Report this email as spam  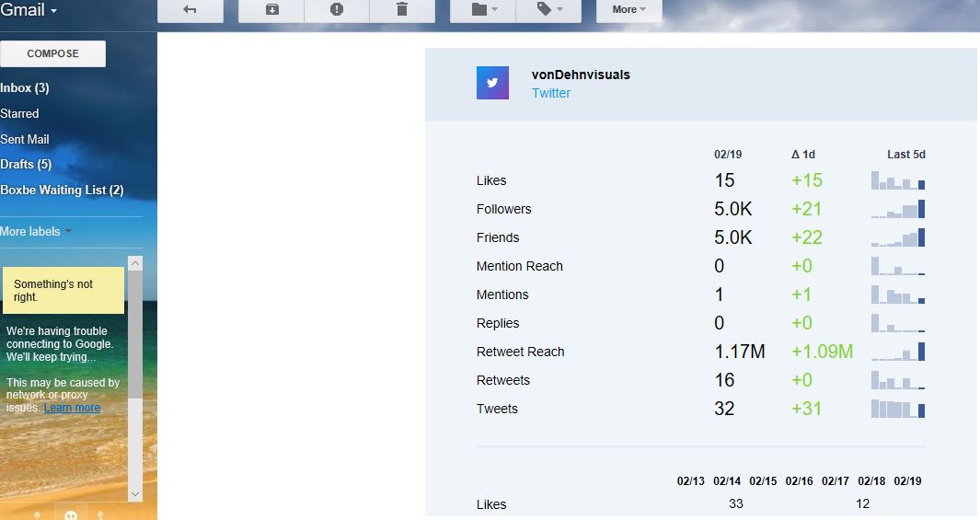pyautogui.click(x=337, y=10)
